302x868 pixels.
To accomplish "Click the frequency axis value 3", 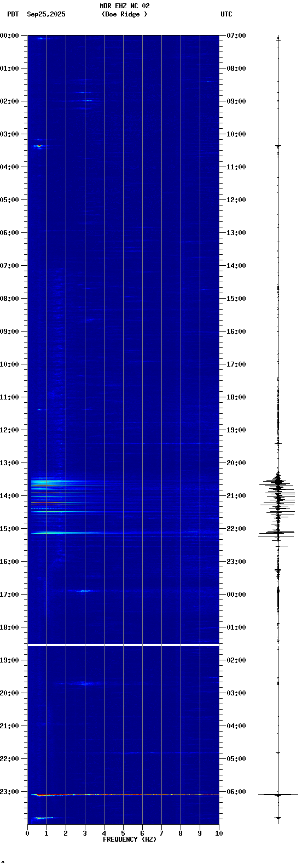I will click(x=85, y=834).
